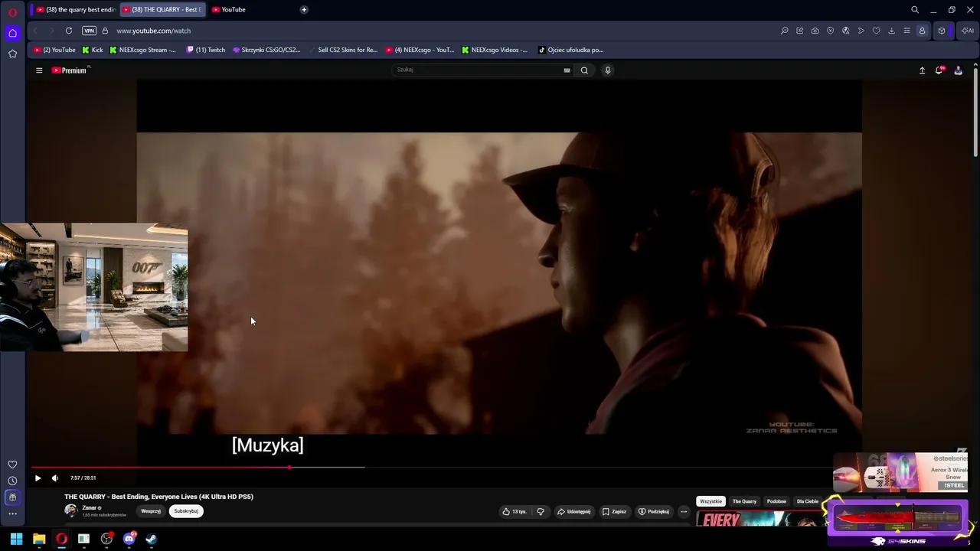Open the Opera AI assistant button

pyautogui.click(x=968, y=31)
